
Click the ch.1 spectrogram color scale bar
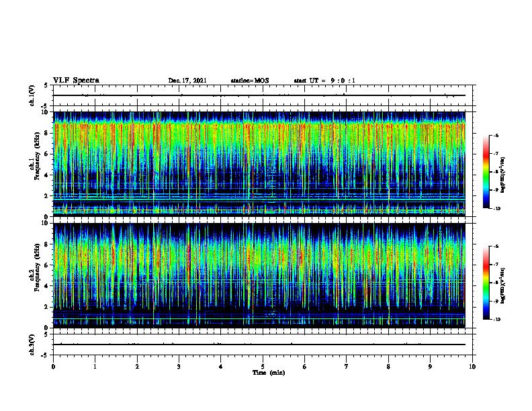tap(486, 172)
